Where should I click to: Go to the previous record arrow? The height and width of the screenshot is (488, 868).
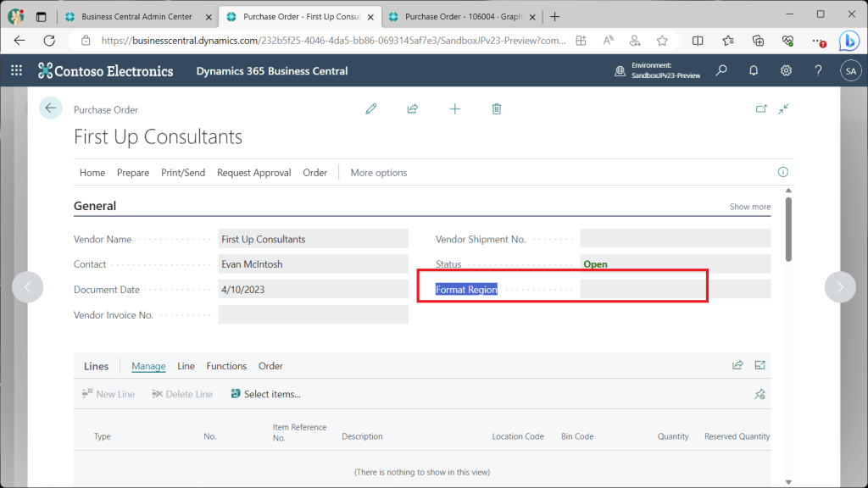pos(28,286)
